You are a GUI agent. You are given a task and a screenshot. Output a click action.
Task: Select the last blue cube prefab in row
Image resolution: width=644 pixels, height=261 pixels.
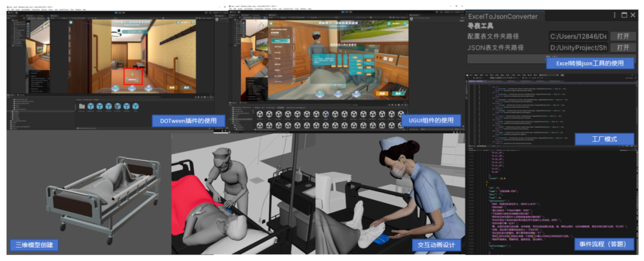136,106
